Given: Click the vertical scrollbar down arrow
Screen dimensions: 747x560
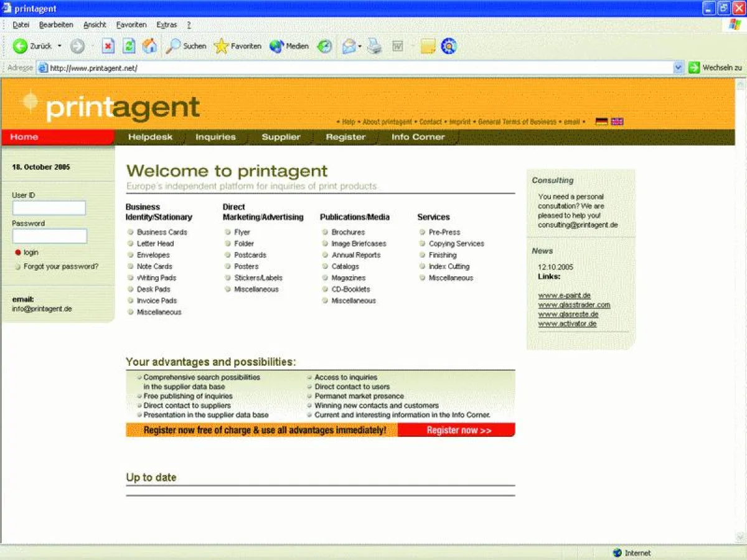Looking at the screenshot, I should pyautogui.click(x=741, y=538).
